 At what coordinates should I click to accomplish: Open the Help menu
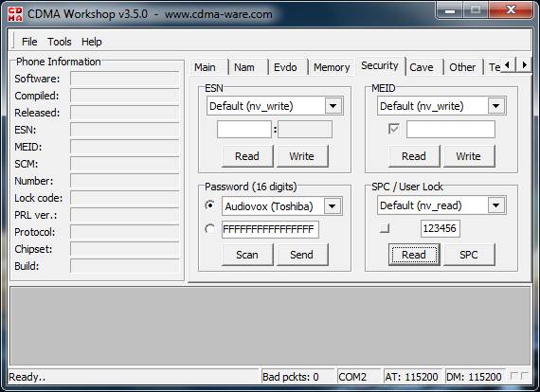(x=91, y=42)
